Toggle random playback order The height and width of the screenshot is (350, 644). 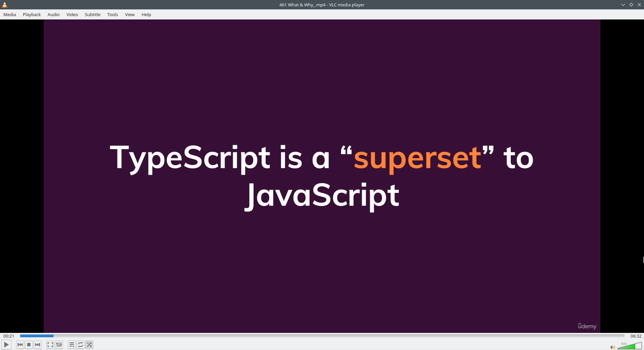click(x=89, y=345)
